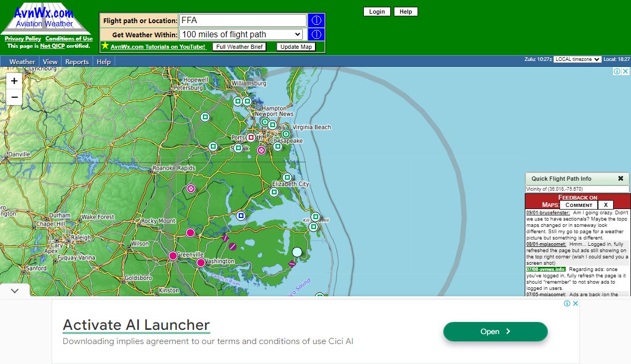Zoom in the map with plus button
The image size is (631, 364).
pos(14,81)
